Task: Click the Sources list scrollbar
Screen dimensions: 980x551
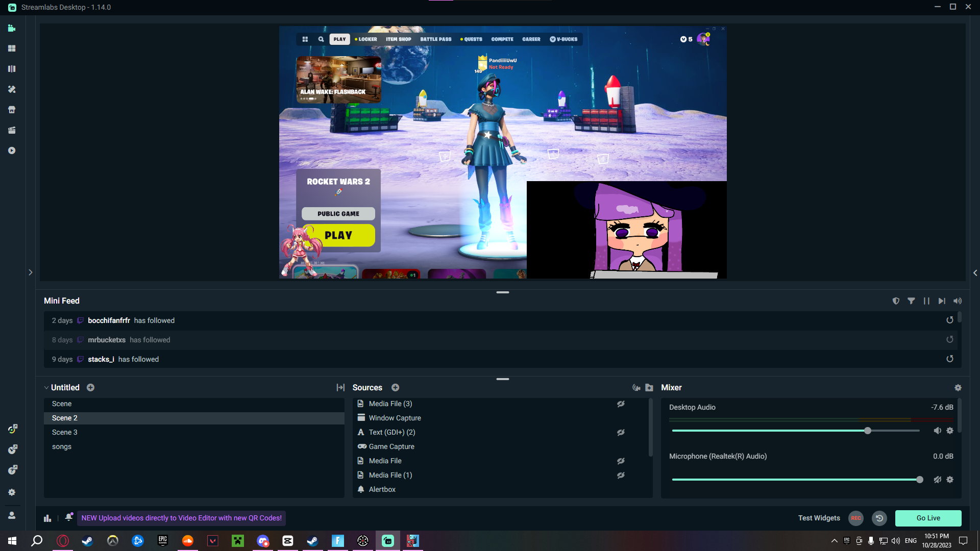Action: (650, 428)
